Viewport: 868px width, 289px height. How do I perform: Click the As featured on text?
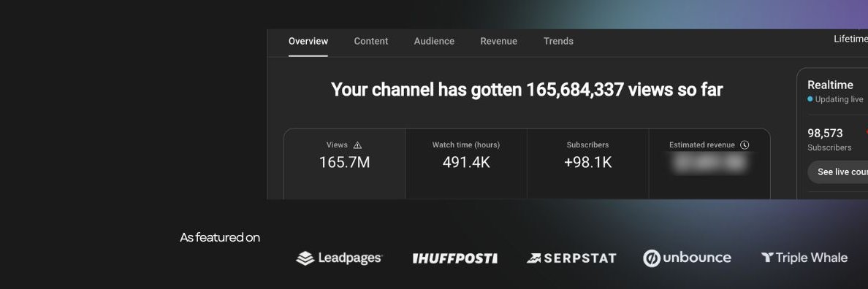(220, 238)
